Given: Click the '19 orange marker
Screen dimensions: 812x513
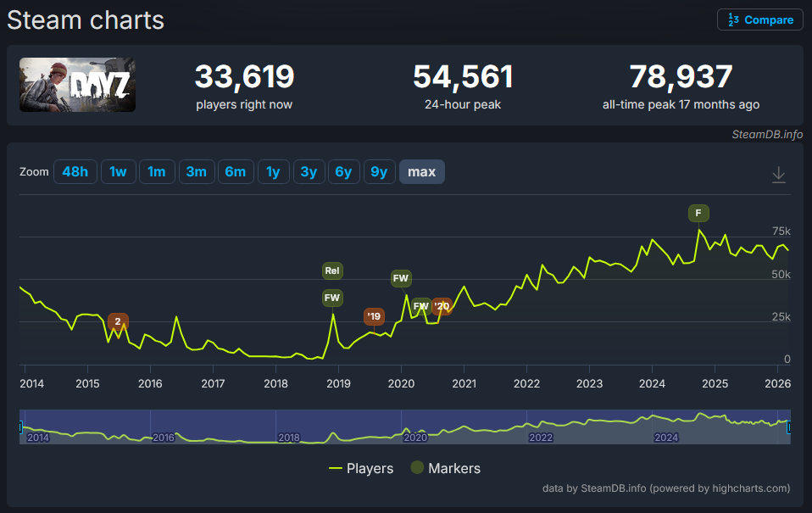Looking at the screenshot, I should [374, 316].
